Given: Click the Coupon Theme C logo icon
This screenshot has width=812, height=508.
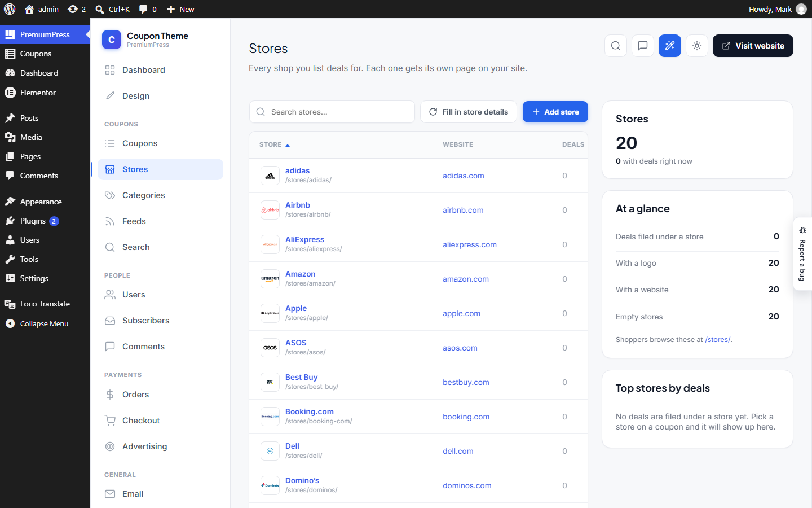Looking at the screenshot, I should click(112, 40).
